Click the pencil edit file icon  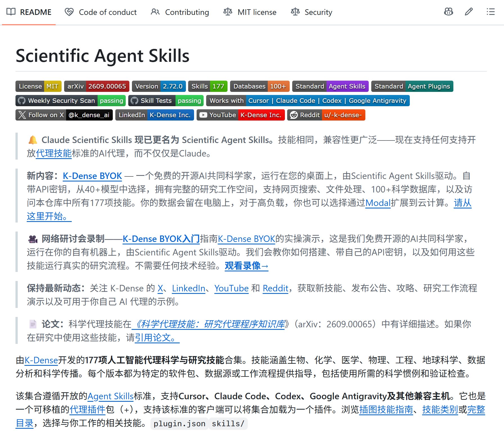[x=469, y=12]
